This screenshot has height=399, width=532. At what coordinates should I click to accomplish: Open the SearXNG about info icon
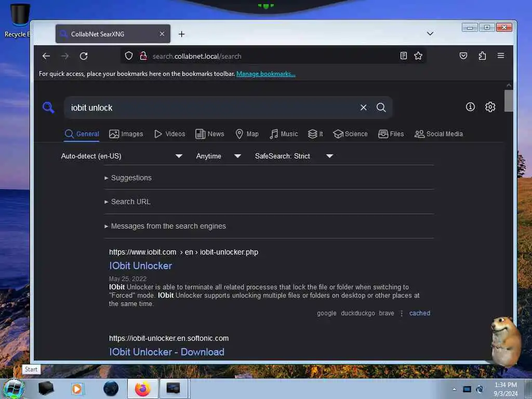(470, 107)
